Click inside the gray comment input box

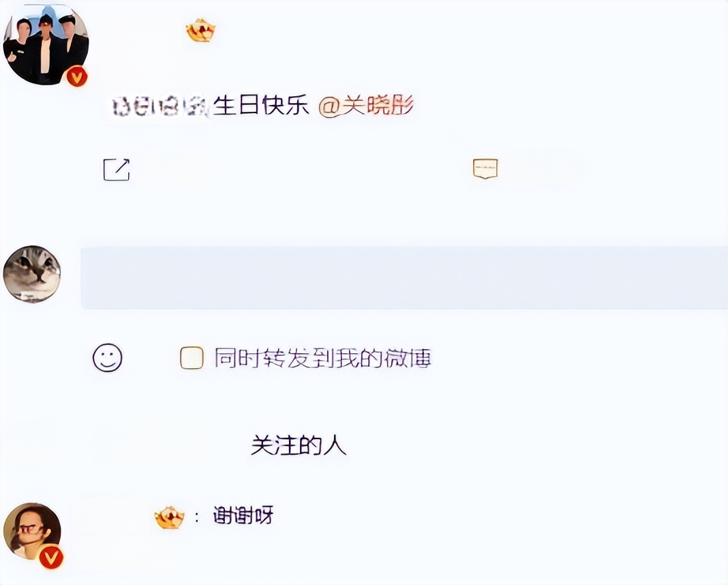404,277
